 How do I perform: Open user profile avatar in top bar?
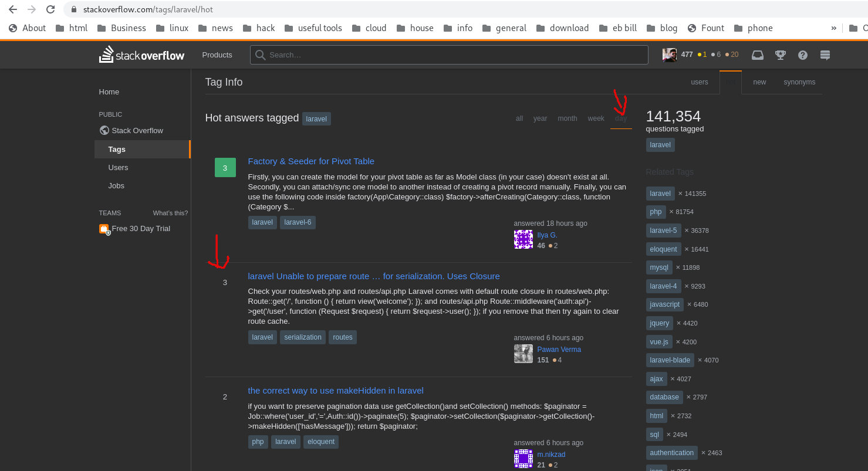click(x=670, y=55)
